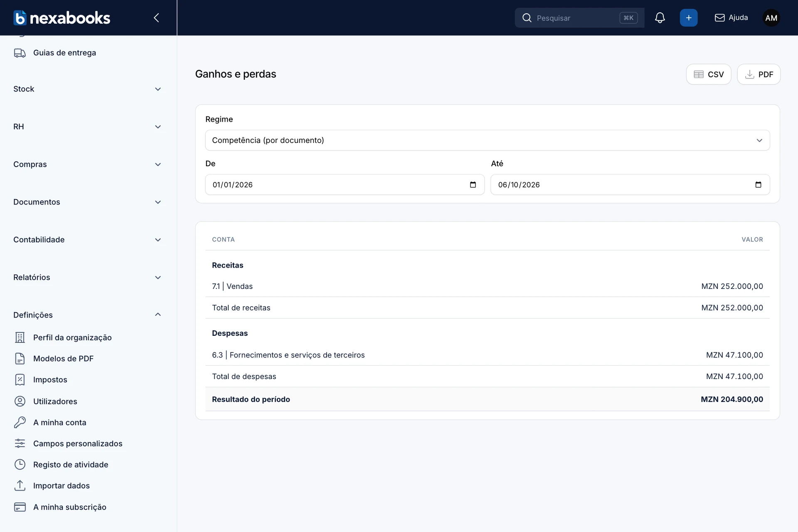798x532 pixels.
Task: Click the Total de despesas row label
Action: pyautogui.click(x=244, y=377)
